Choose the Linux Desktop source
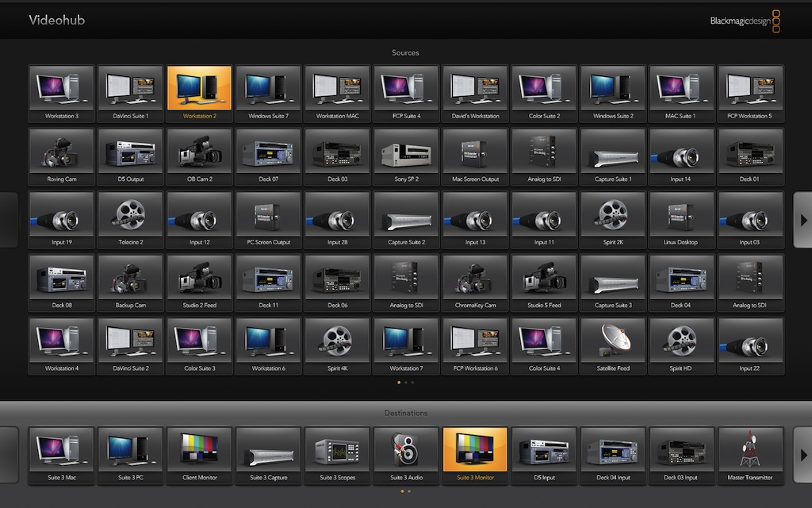 pyautogui.click(x=681, y=219)
